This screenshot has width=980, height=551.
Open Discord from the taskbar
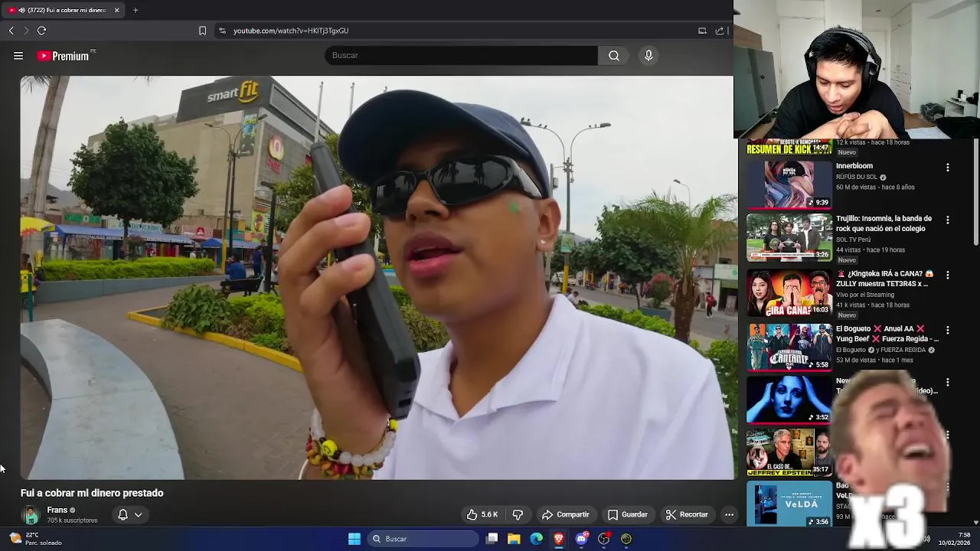(582, 539)
